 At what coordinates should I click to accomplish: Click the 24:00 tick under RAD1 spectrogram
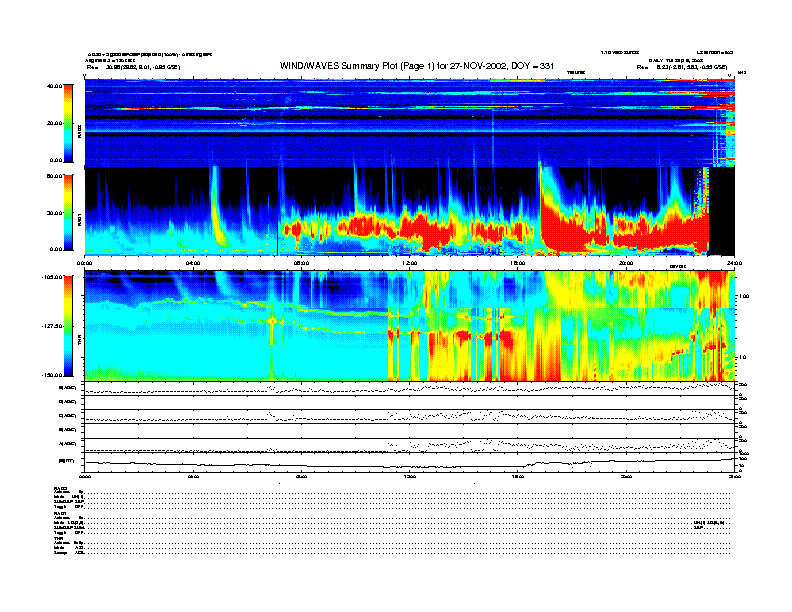point(733,263)
